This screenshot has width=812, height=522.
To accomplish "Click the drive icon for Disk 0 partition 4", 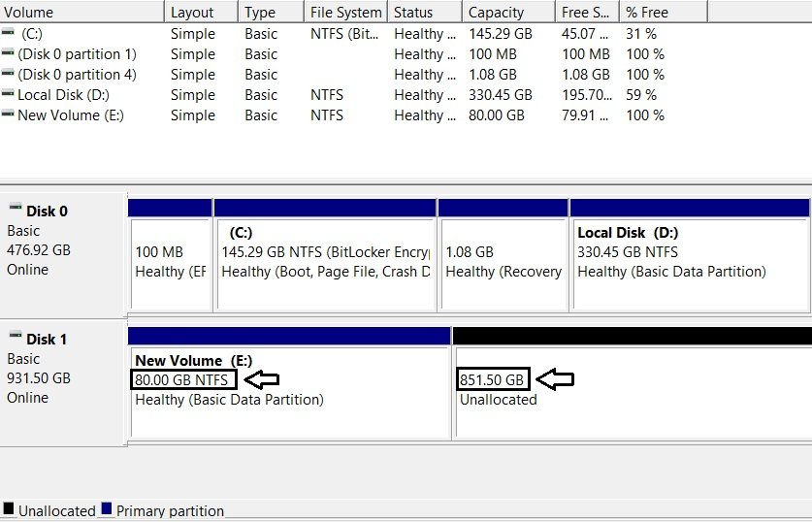I will coord(8,73).
